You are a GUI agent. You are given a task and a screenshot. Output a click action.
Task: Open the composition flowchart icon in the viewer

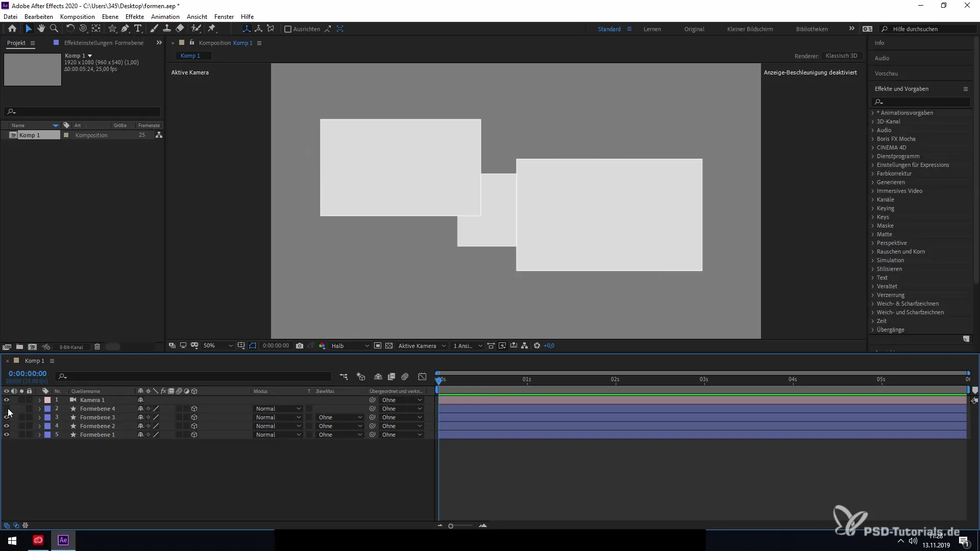pos(525,346)
